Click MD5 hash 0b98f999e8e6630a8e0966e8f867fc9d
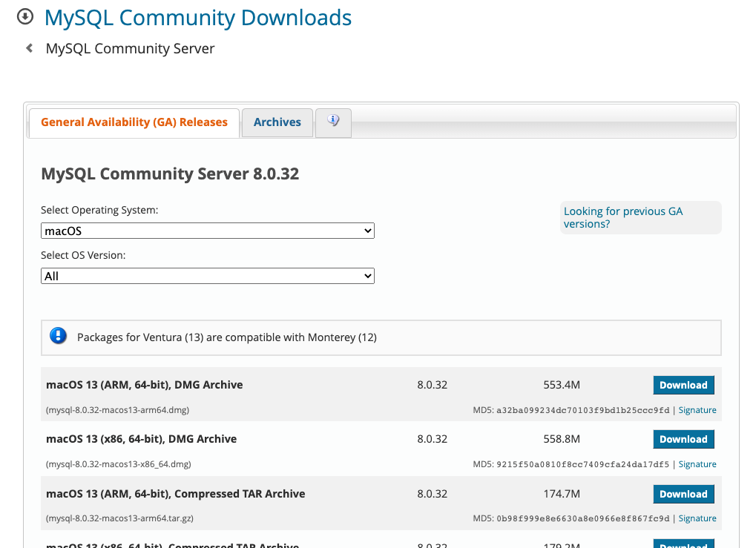Screen dimensions: 756x548 click(583, 518)
